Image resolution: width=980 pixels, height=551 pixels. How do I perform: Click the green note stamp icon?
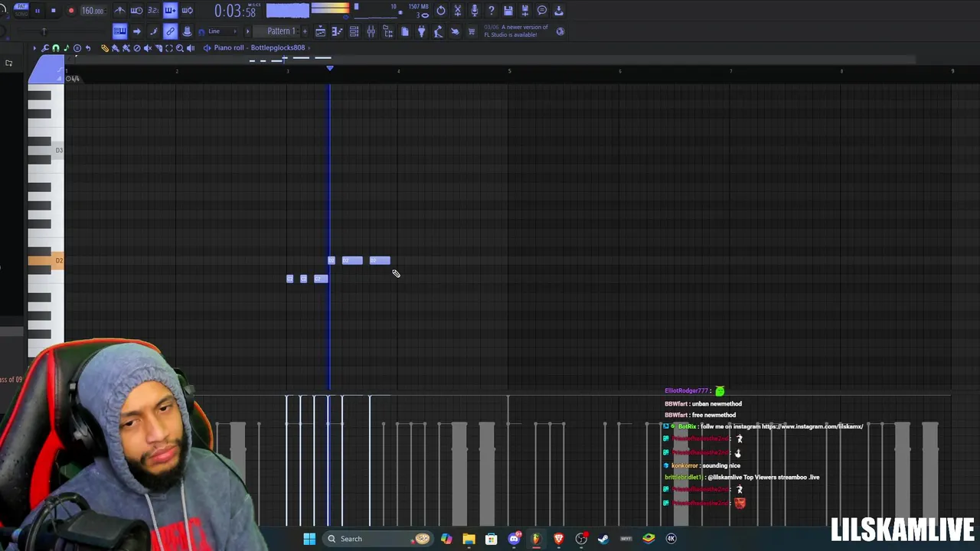(x=66, y=47)
